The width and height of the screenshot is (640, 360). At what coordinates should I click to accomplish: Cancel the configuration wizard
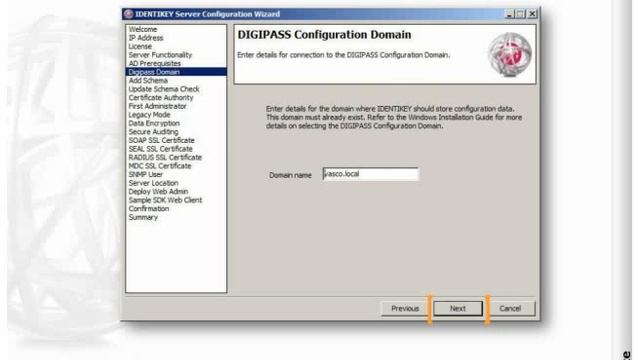[510, 309]
